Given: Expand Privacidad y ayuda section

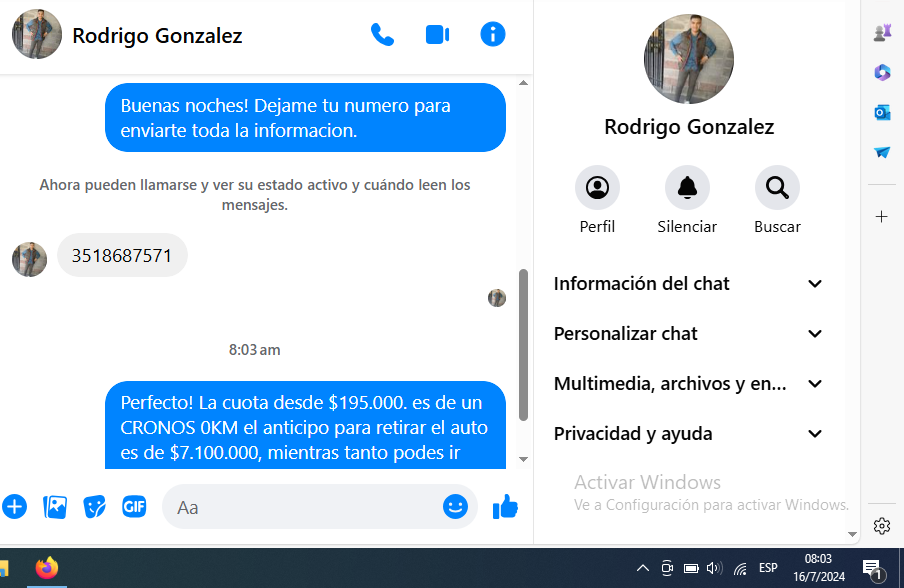Looking at the screenshot, I should pyautogui.click(x=688, y=434).
